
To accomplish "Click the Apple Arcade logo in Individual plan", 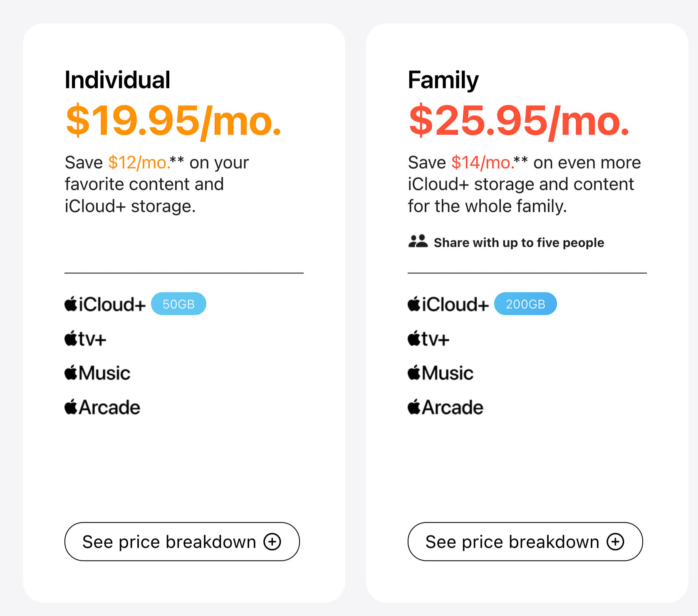I will [102, 407].
